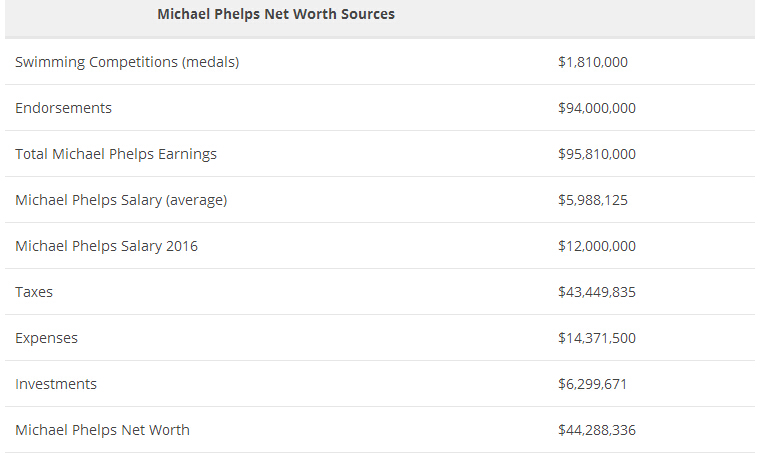Screen dimensions: 768x453
Task: Select Michael Phelps Salary 2016 label
Action: pyautogui.click(x=106, y=246)
